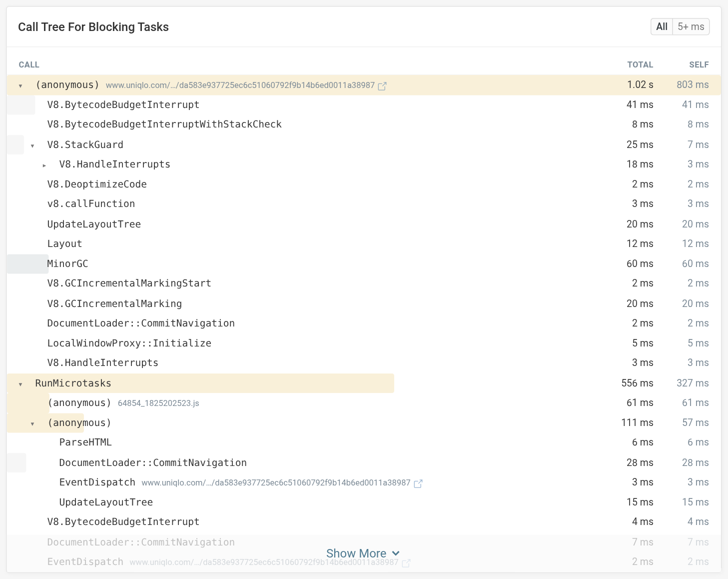728x579 pixels.
Task: Click the TOTAL column header
Action: click(x=640, y=64)
